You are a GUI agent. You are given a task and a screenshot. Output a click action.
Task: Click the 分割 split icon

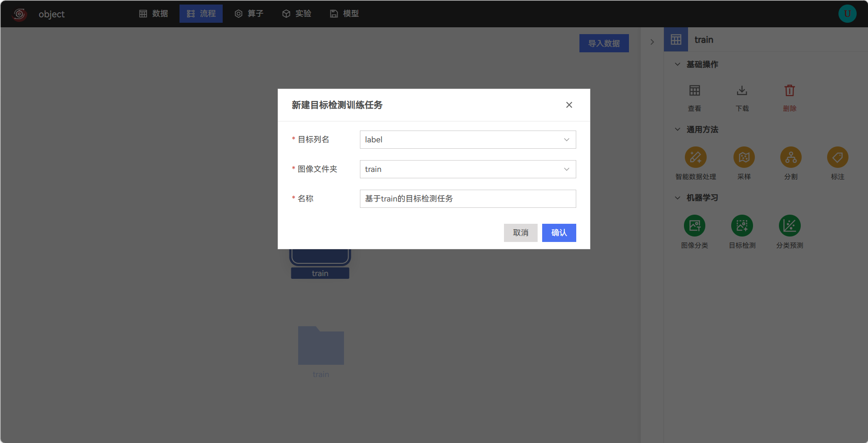791,157
